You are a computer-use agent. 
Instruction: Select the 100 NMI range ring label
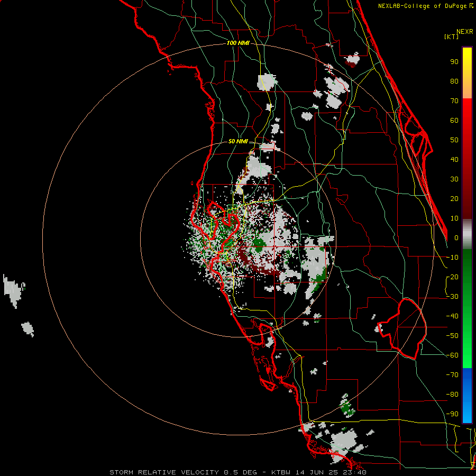(238, 43)
